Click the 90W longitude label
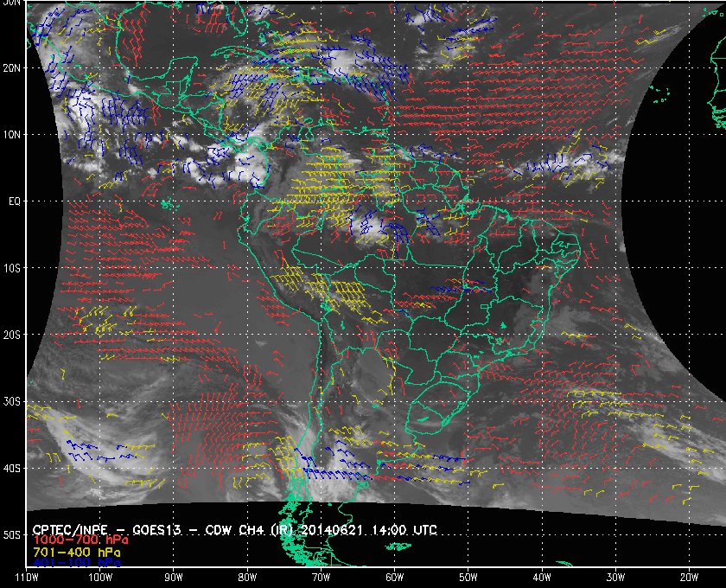Viewport: 726px width, 588px height. pos(174,578)
